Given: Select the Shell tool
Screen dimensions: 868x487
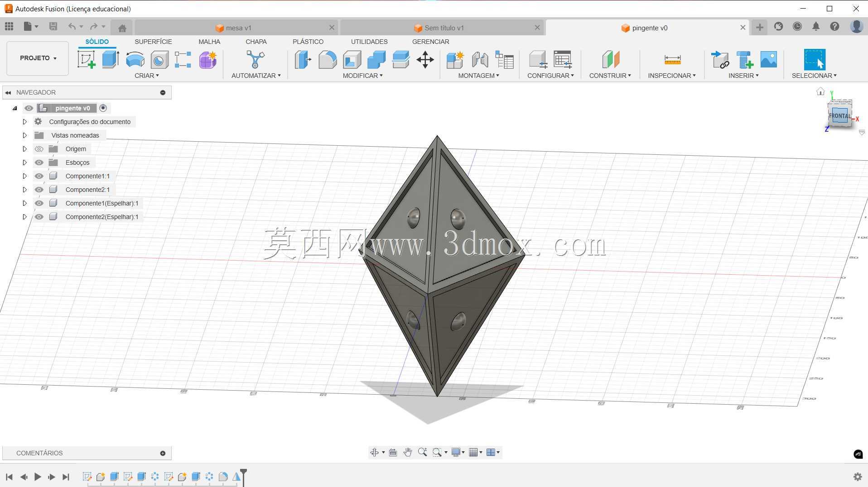Looking at the screenshot, I should coord(352,60).
